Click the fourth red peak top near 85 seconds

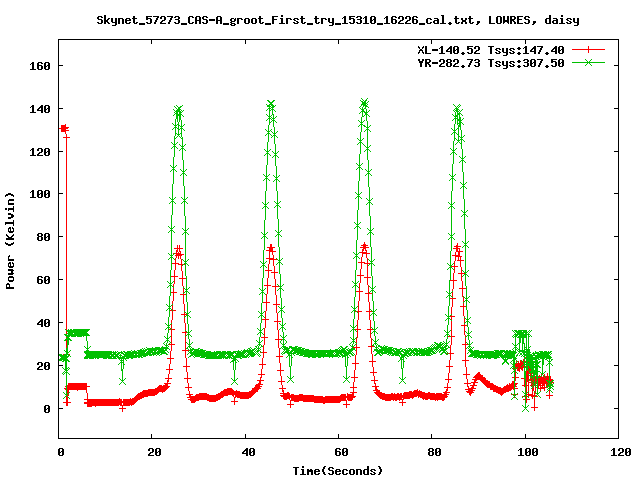click(x=458, y=247)
